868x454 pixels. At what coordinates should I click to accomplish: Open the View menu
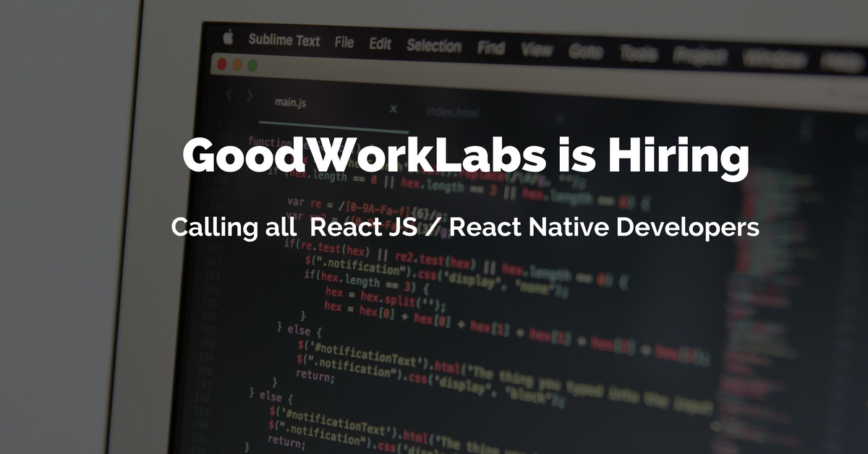click(x=536, y=49)
